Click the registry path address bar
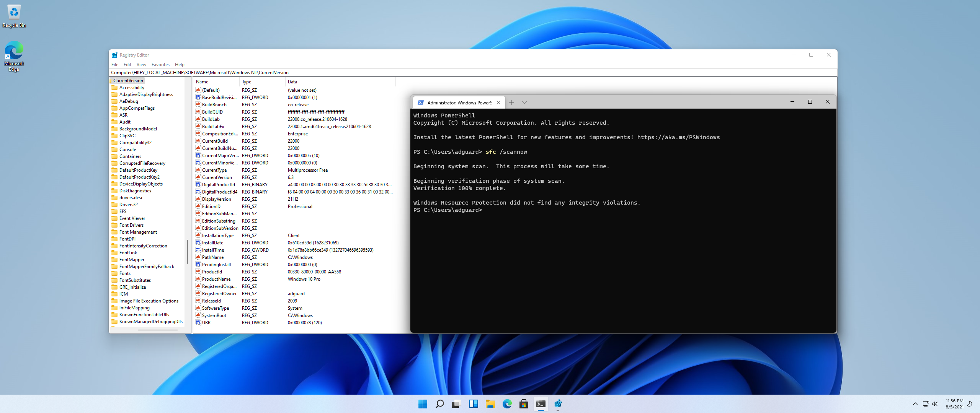Screen dimensions: 980x413 pos(473,73)
